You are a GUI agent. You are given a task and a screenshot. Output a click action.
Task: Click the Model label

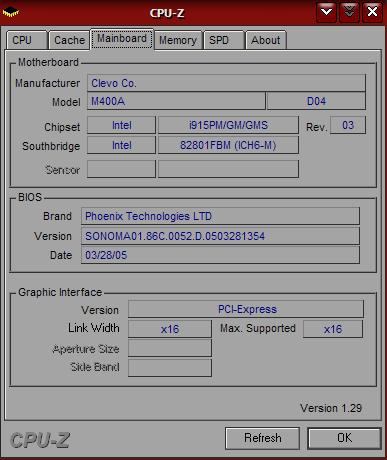click(66, 102)
